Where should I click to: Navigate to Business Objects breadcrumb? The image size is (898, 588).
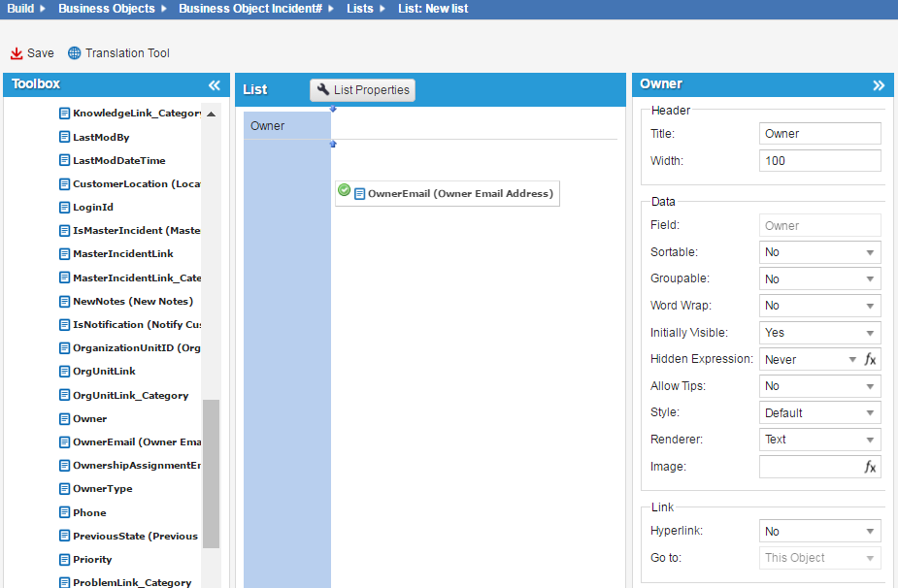[x=106, y=9]
